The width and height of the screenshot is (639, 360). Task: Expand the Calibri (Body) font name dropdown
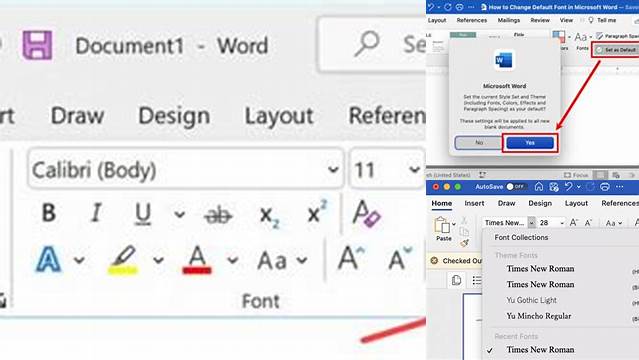[x=333, y=169]
